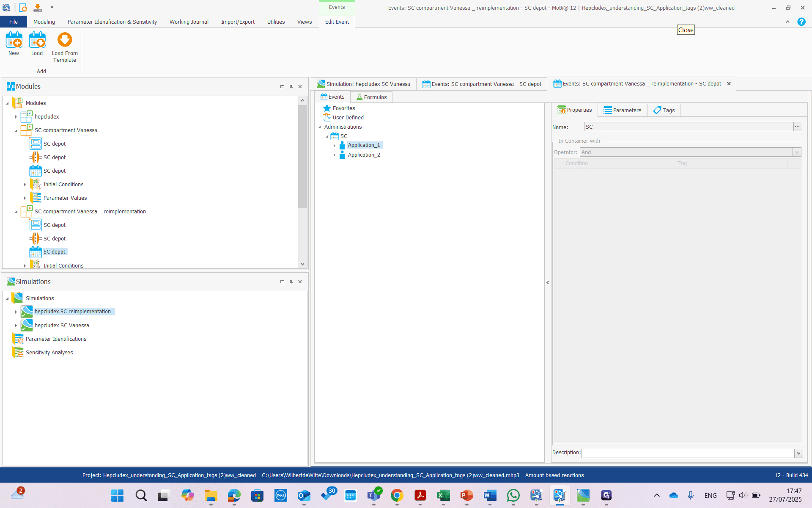
Task: Maximize the Simulations panel
Action: (x=282, y=282)
